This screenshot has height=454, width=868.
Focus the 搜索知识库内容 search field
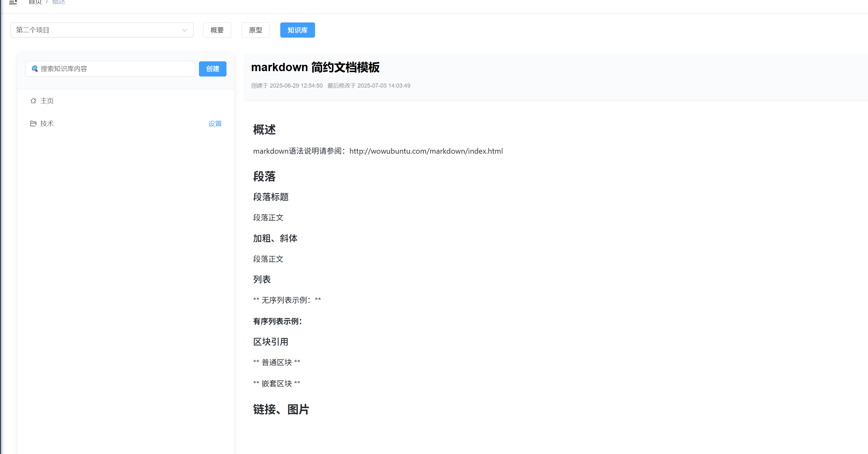click(110, 69)
